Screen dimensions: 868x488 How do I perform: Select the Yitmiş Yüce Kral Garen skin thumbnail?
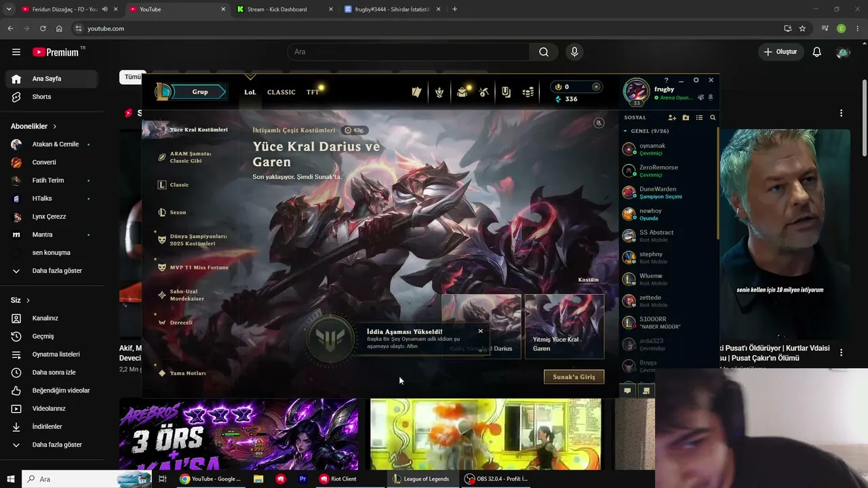[x=564, y=327]
